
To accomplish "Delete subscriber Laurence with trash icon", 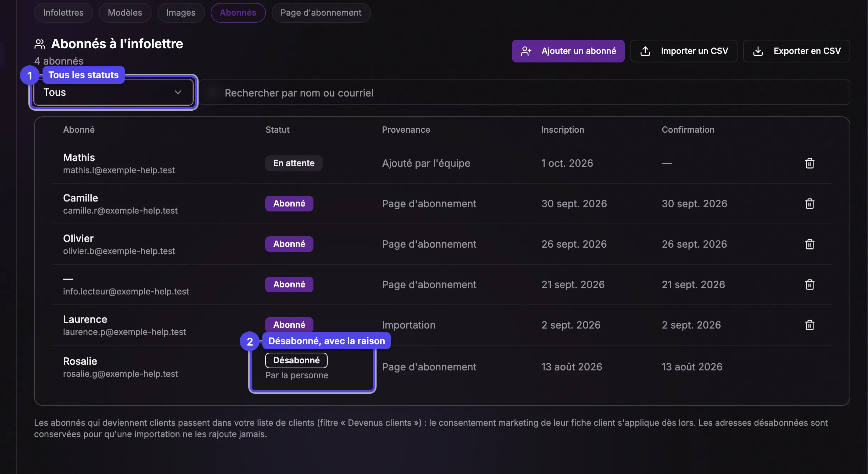I will click(x=809, y=325).
